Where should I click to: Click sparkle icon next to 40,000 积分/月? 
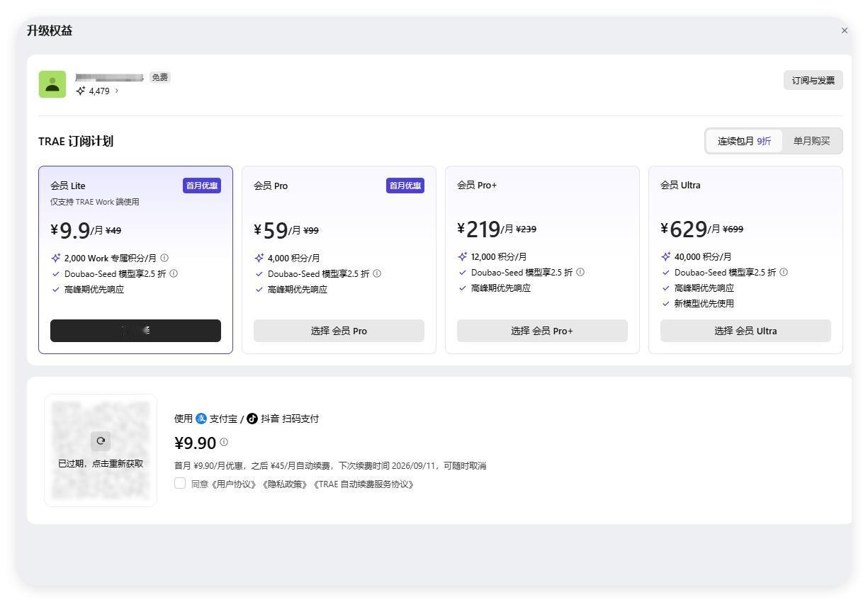[666, 256]
